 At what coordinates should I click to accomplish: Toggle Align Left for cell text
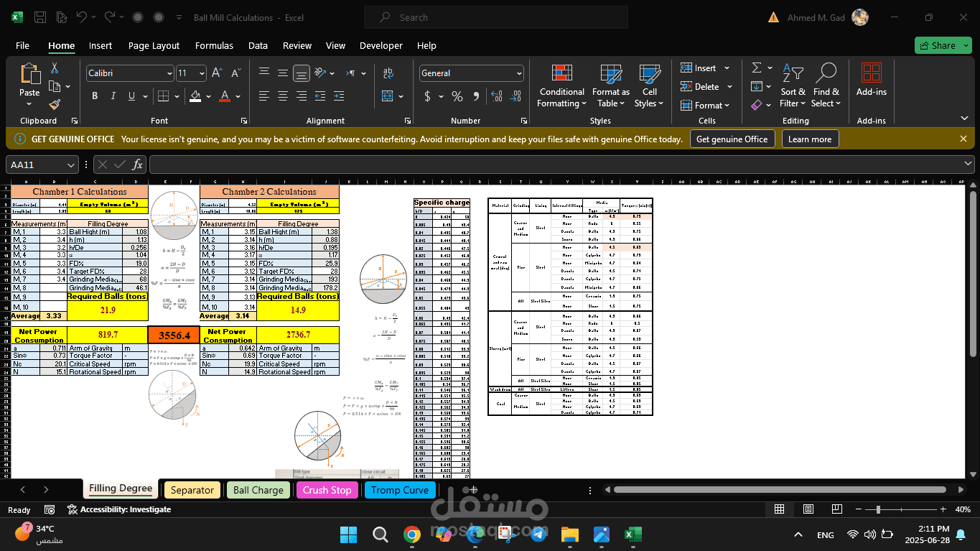[x=264, y=96]
